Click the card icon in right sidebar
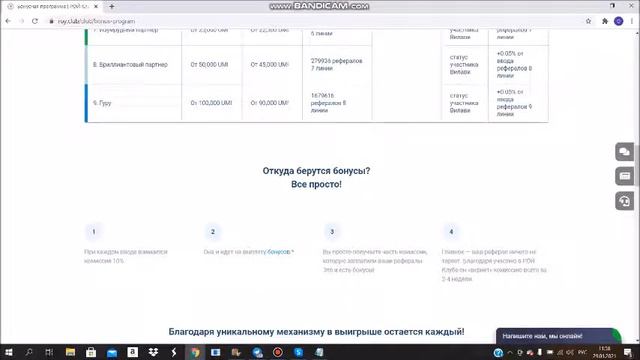Viewport: 640px width, 360px height. pyautogui.click(x=624, y=176)
